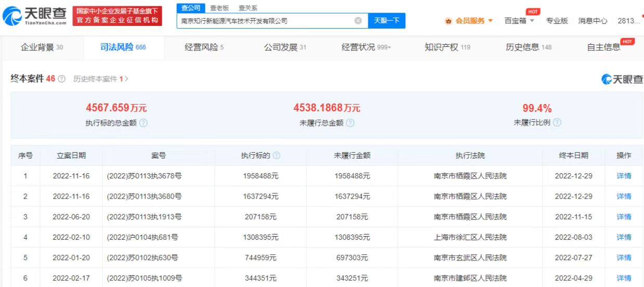Image resolution: width=644 pixels, height=287 pixels.
Task: View 详情 for case 沪0104执681号
Action: pos(624,237)
